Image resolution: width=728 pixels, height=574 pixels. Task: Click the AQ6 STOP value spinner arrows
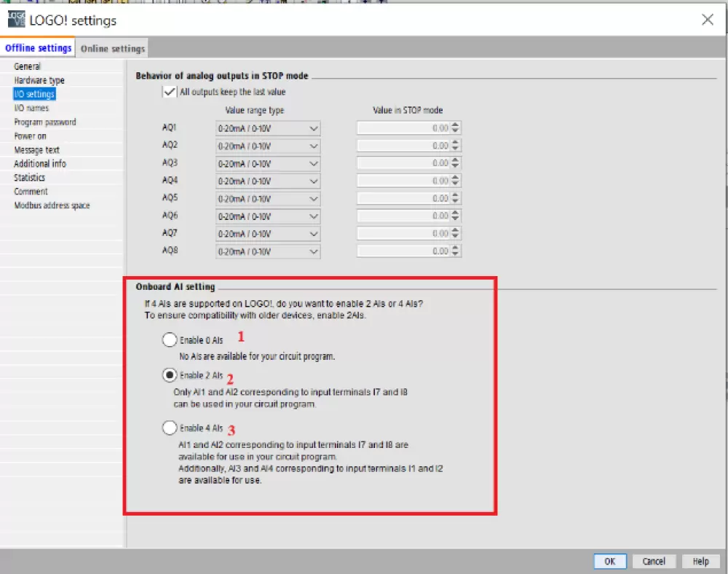coord(455,216)
